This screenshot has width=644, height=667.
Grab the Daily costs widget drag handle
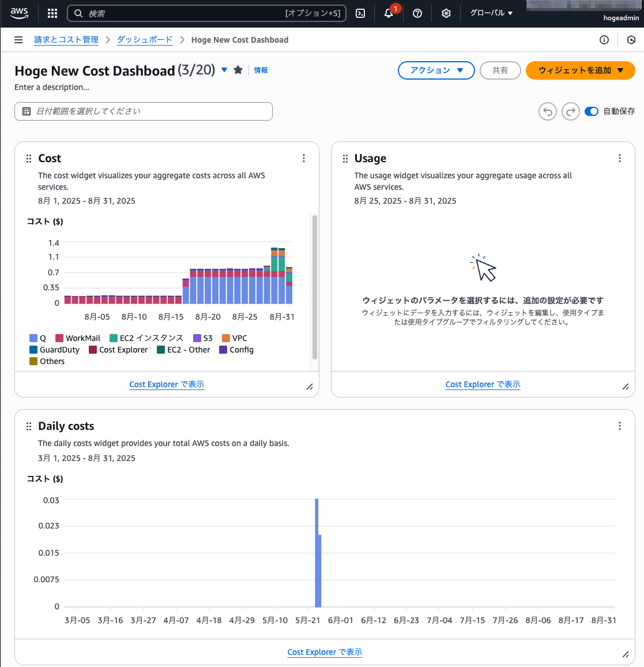tap(28, 426)
